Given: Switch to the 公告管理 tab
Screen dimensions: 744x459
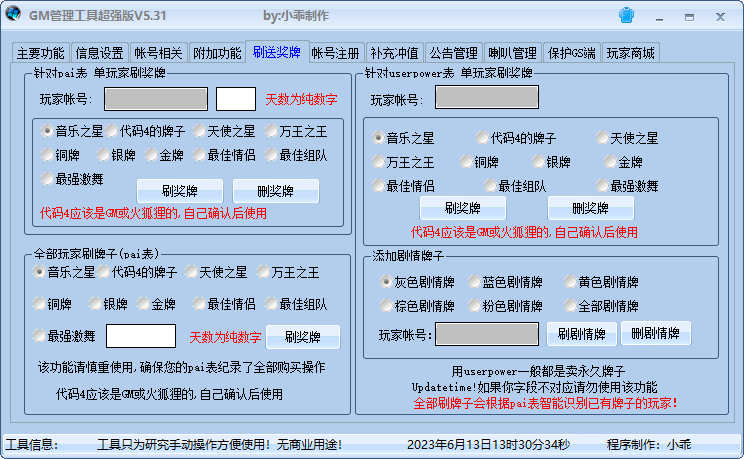Looking at the screenshot, I should click(453, 53).
